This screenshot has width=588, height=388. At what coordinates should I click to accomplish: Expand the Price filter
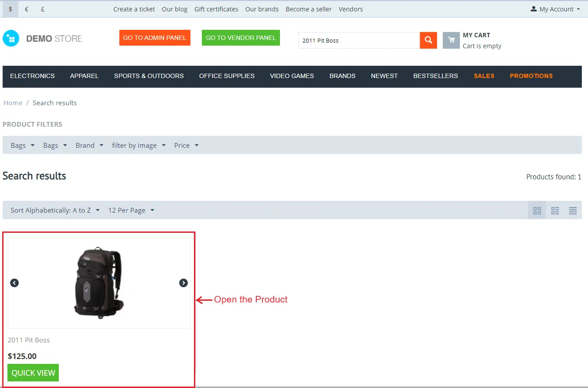186,145
